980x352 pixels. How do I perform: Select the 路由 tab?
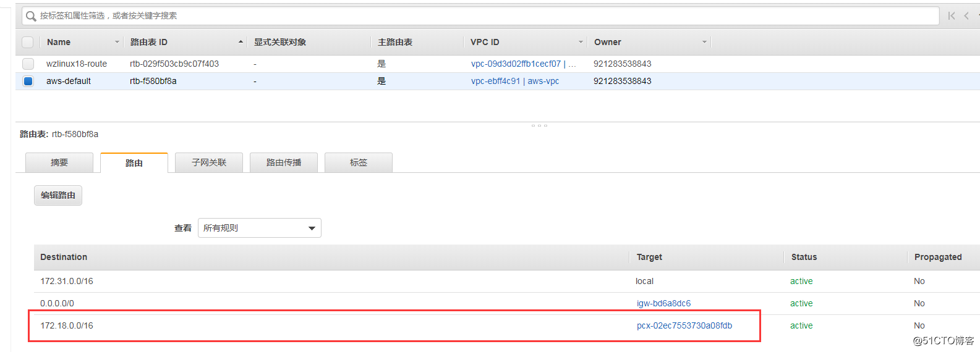tap(134, 163)
